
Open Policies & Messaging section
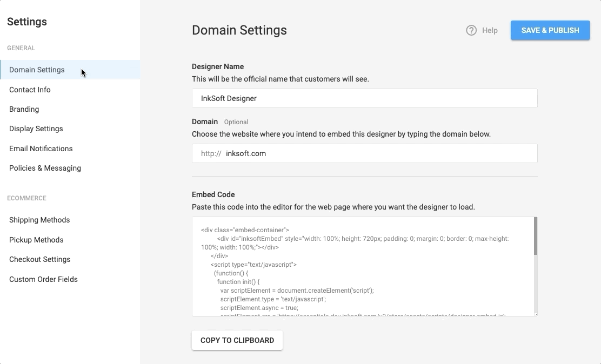point(45,168)
